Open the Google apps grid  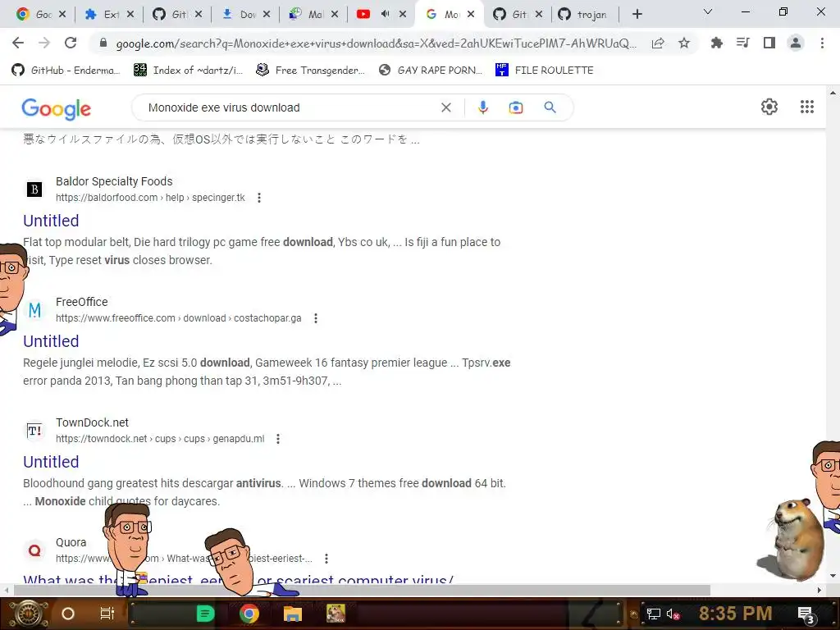807,107
